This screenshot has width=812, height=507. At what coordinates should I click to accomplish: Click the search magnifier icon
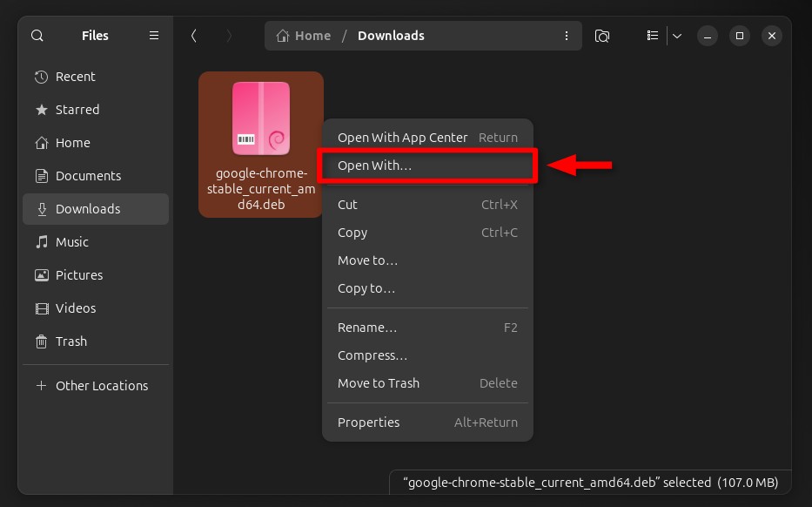click(37, 36)
